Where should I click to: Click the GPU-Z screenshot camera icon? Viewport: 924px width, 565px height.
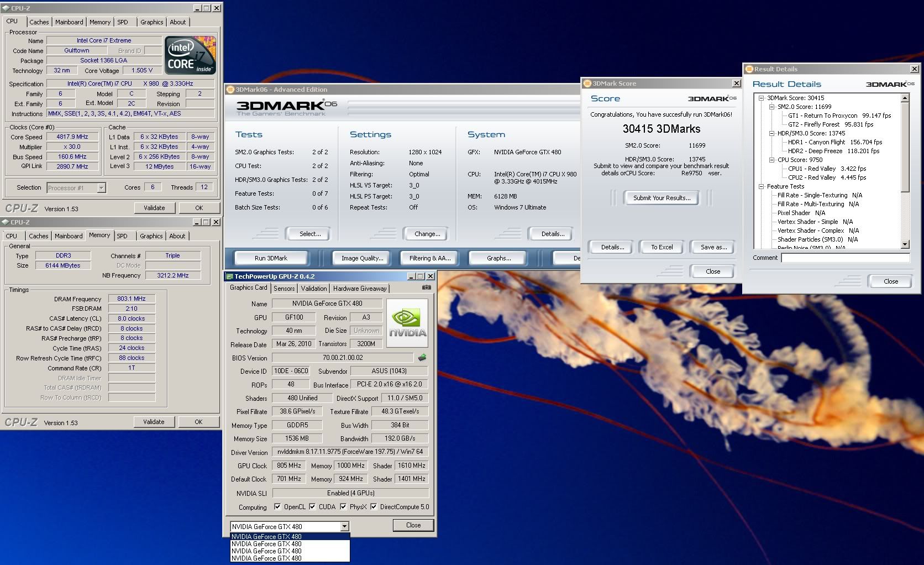click(x=426, y=287)
